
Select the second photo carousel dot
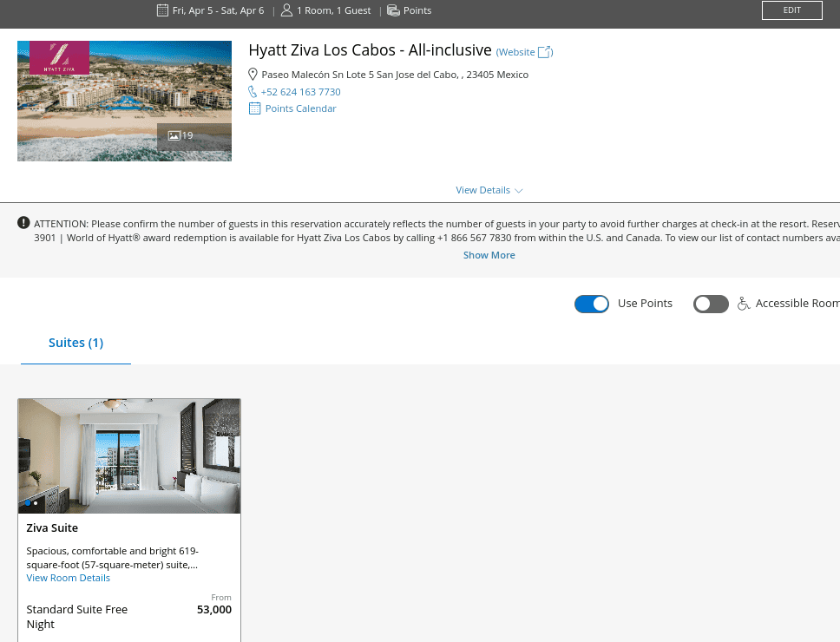point(36,503)
